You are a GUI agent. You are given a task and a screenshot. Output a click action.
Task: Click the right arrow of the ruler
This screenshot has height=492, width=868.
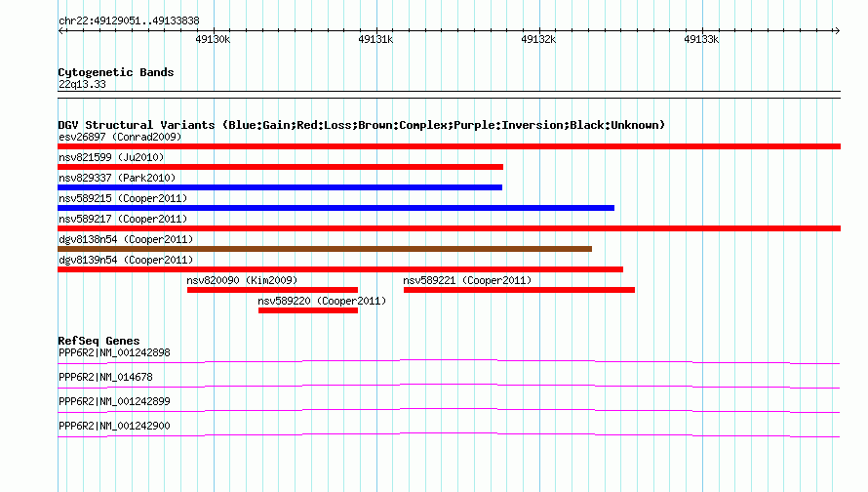(x=837, y=30)
